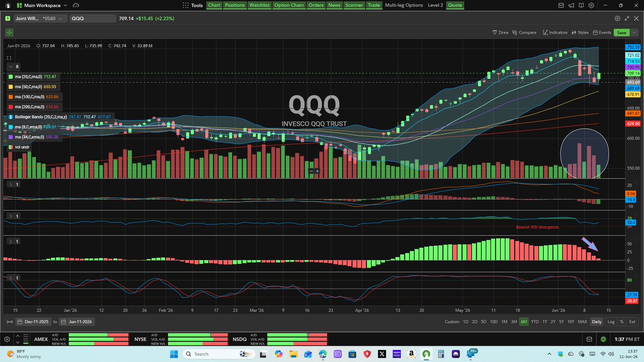Select the 1D time range
Screen dimensions: 644x362
(x=465, y=322)
